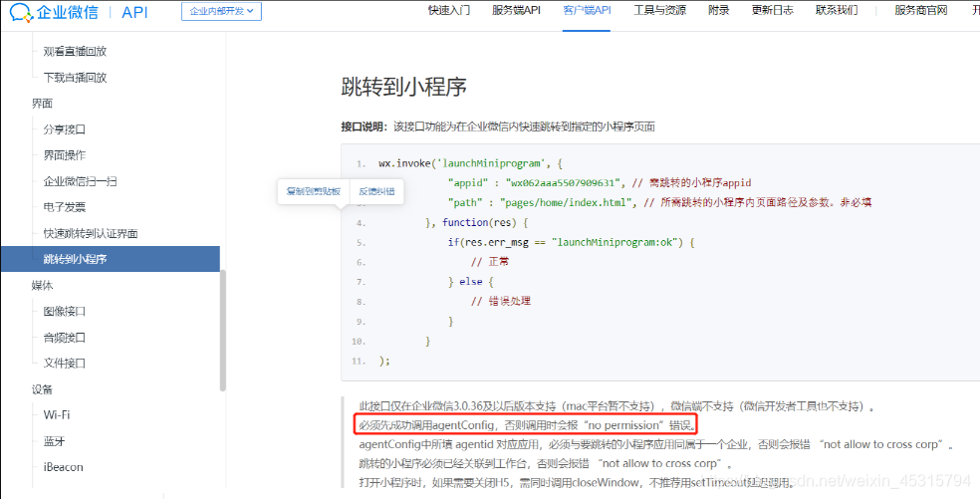Click the API label beside logo
980x499 pixels.
[x=135, y=12]
